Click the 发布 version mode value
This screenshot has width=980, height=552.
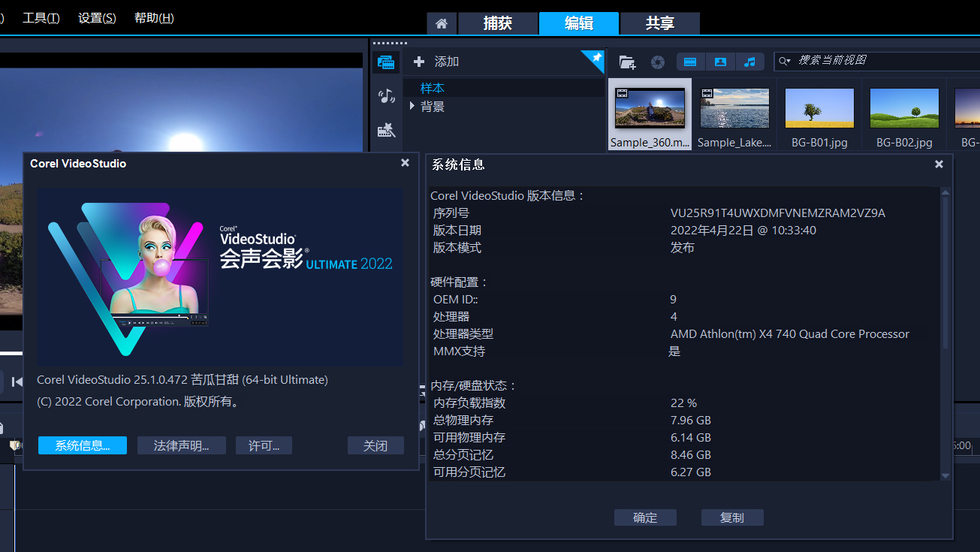(x=683, y=248)
